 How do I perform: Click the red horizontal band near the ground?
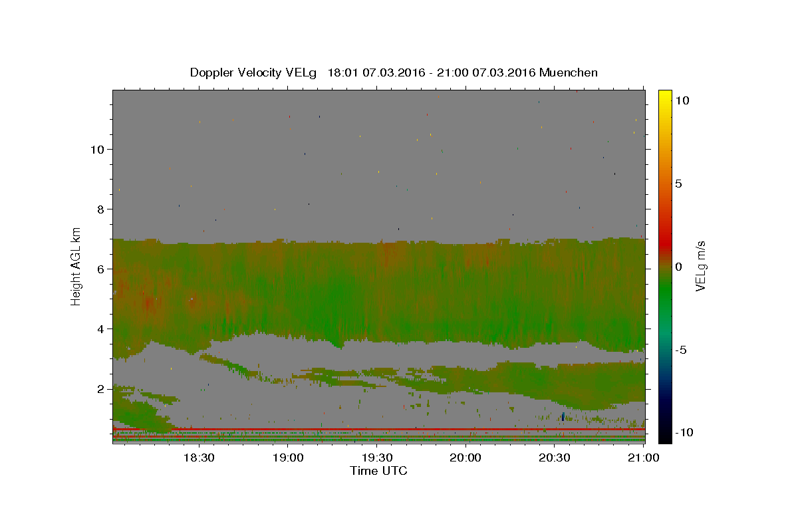379,430
